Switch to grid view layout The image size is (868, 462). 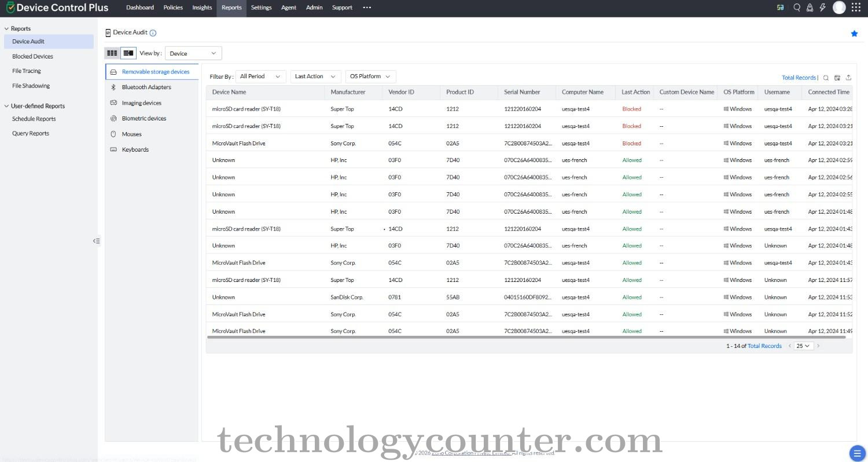(112, 53)
